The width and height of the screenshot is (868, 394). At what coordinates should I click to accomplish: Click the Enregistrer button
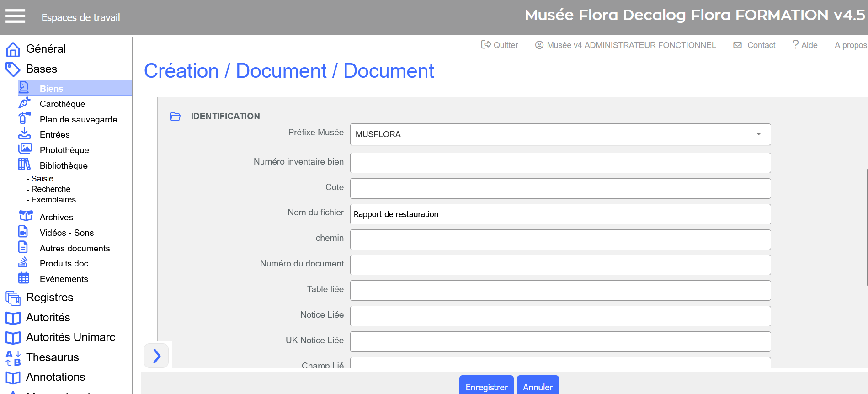pyautogui.click(x=486, y=387)
